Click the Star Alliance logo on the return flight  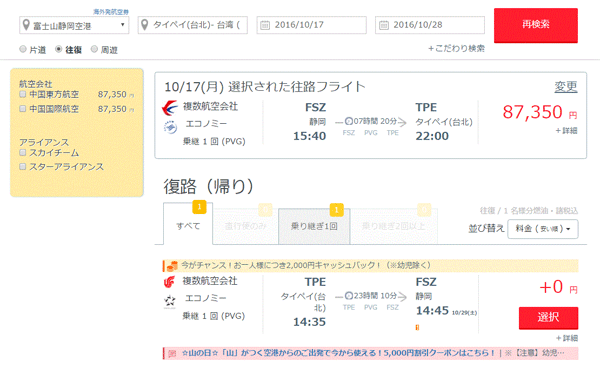(x=170, y=301)
